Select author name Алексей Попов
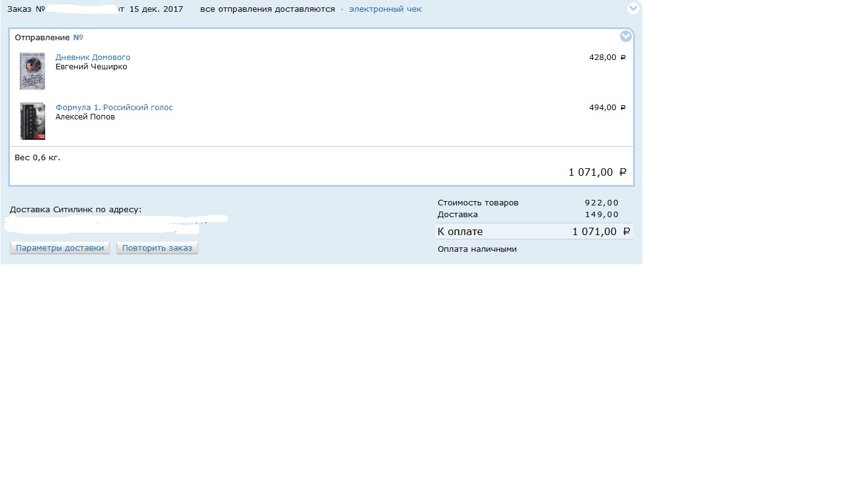 85,117
